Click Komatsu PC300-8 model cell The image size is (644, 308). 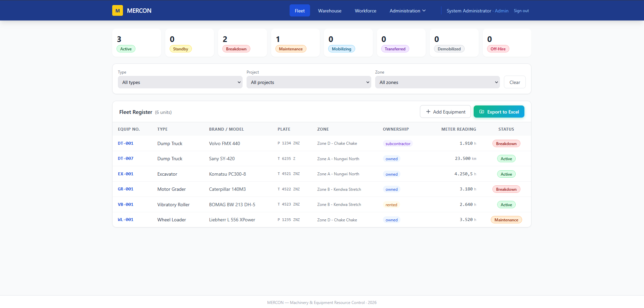click(227, 174)
